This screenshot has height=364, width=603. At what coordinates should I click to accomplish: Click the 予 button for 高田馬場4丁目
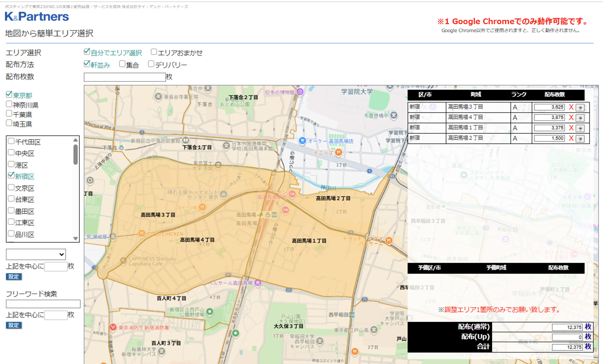[580, 118]
